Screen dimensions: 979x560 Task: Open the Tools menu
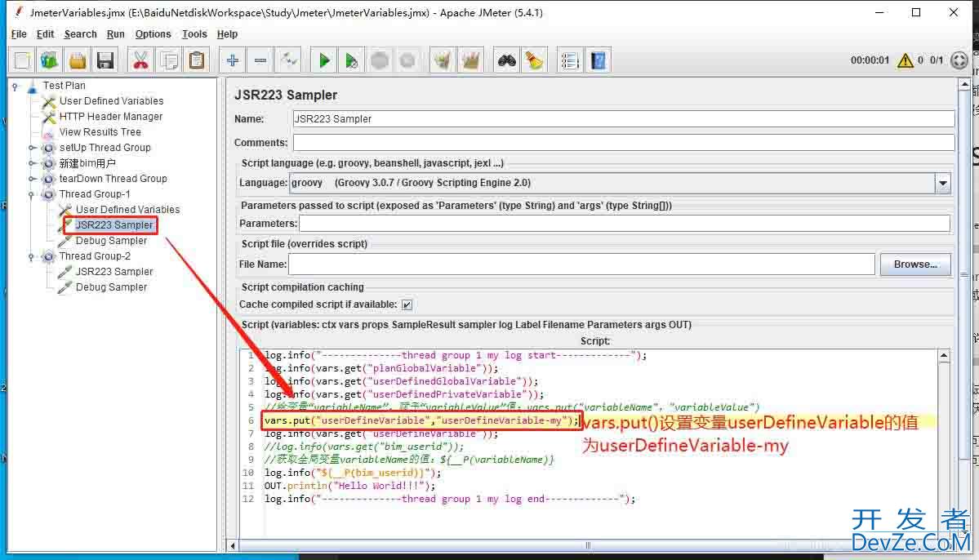click(x=194, y=34)
